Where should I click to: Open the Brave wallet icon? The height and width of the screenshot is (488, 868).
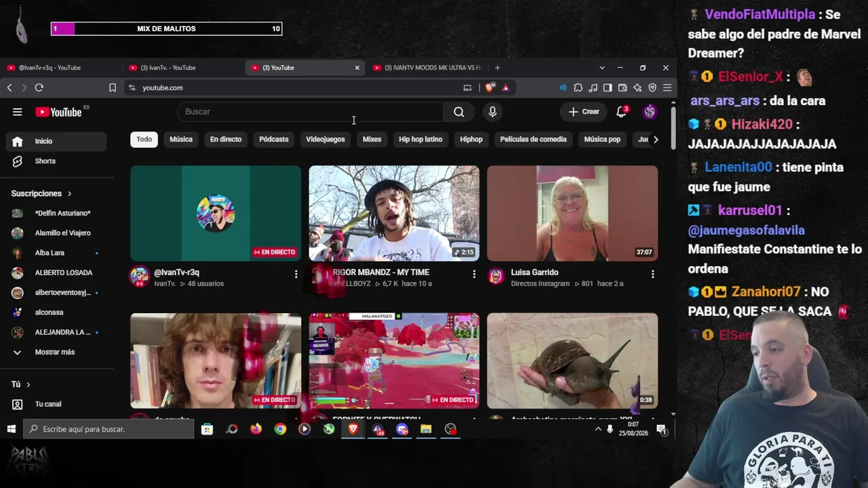623,87
